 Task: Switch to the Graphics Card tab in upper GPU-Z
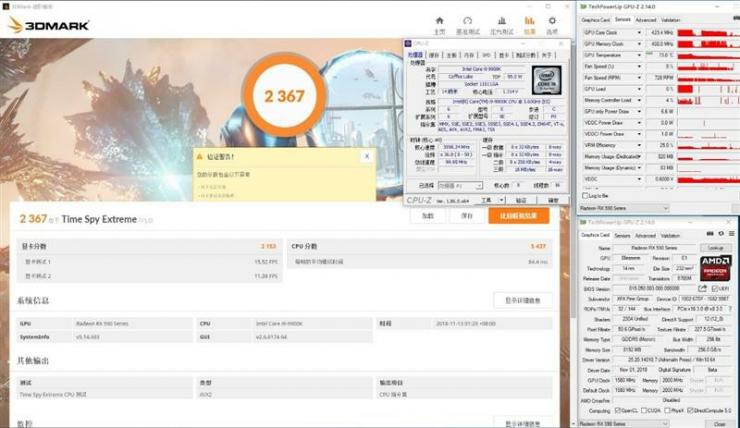point(596,20)
